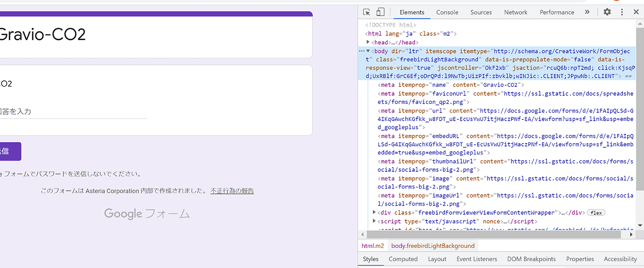Click the horizontal scrollbar left arrow

tap(363, 234)
